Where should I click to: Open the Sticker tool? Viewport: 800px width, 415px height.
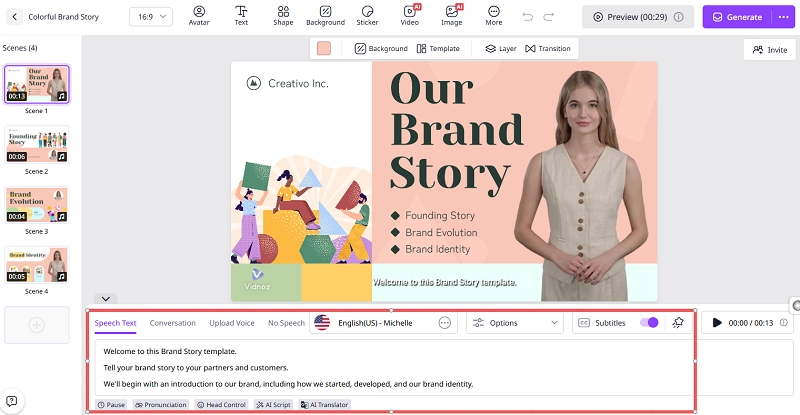tap(367, 16)
